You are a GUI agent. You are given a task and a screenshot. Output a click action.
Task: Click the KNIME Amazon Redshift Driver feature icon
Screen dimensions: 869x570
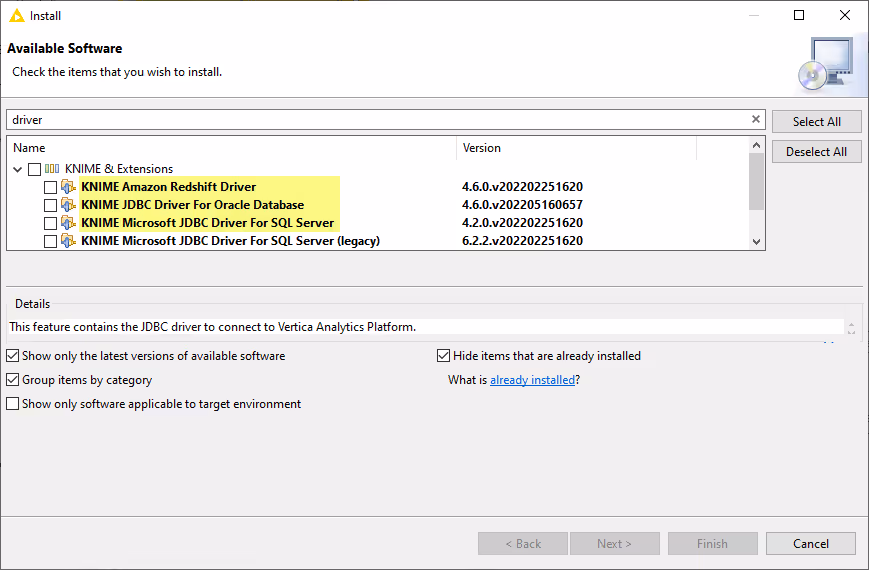(x=68, y=187)
